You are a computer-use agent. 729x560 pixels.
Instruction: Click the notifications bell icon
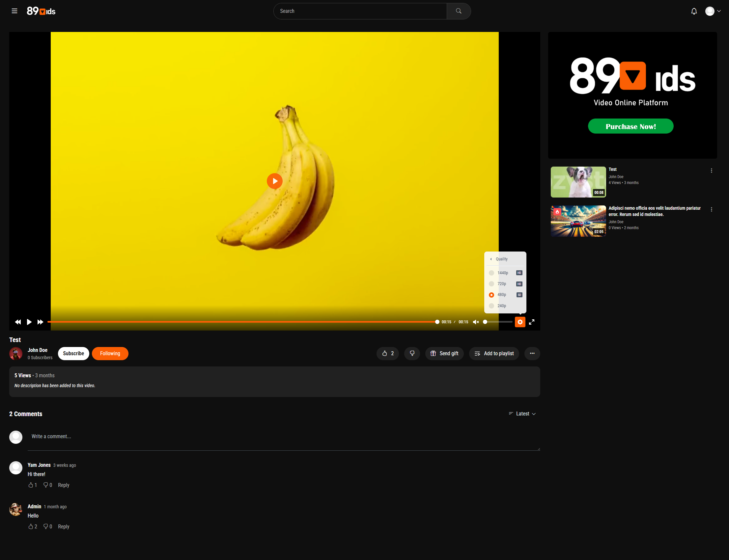coord(694,11)
